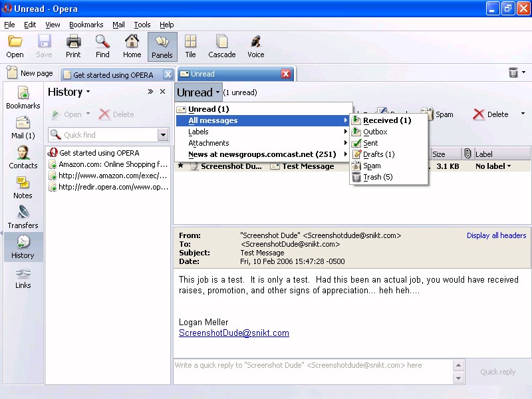532x399 pixels.
Task: Close the History panel
Action: [x=163, y=92]
